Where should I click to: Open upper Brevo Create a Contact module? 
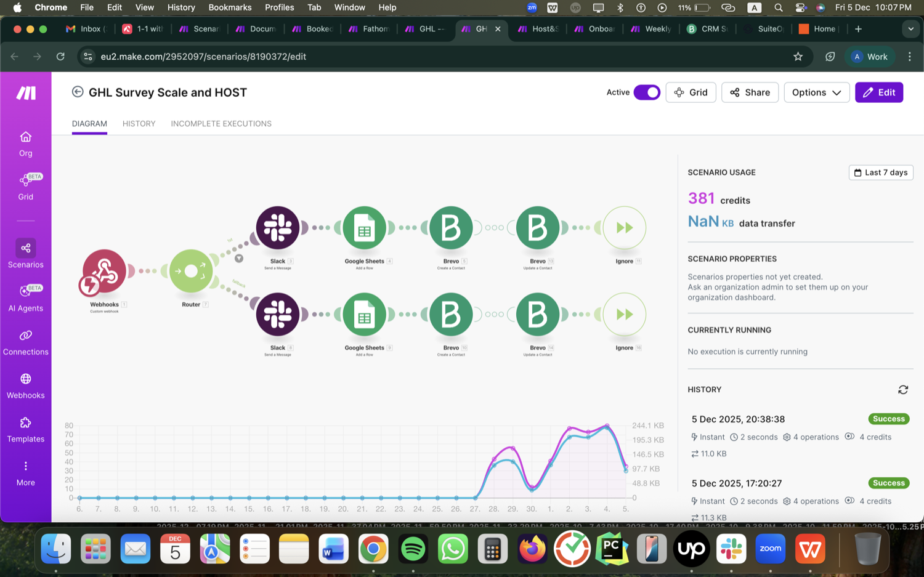coord(451,228)
